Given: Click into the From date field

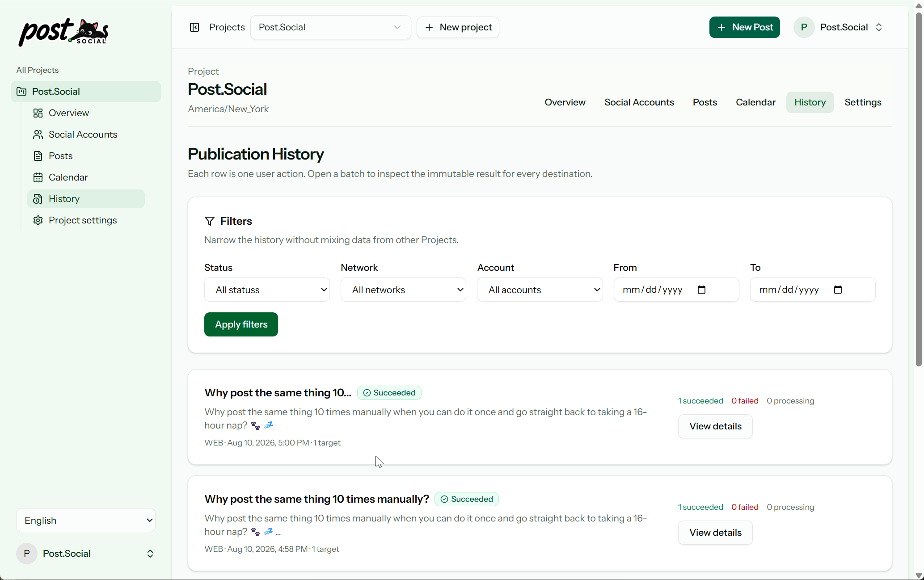Looking at the screenshot, I should [x=676, y=290].
